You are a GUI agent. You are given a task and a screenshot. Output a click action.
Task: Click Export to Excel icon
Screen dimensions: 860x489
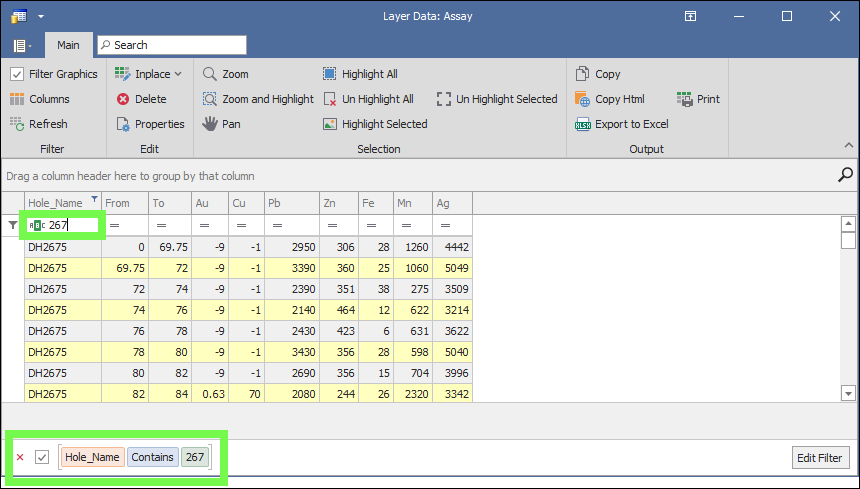(x=584, y=124)
